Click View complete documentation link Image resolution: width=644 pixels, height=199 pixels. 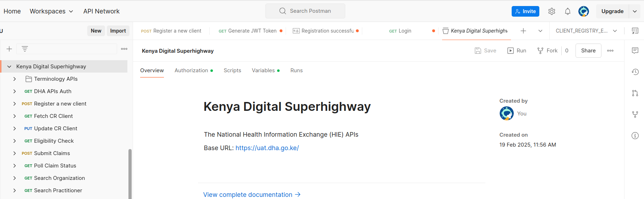(252, 195)
